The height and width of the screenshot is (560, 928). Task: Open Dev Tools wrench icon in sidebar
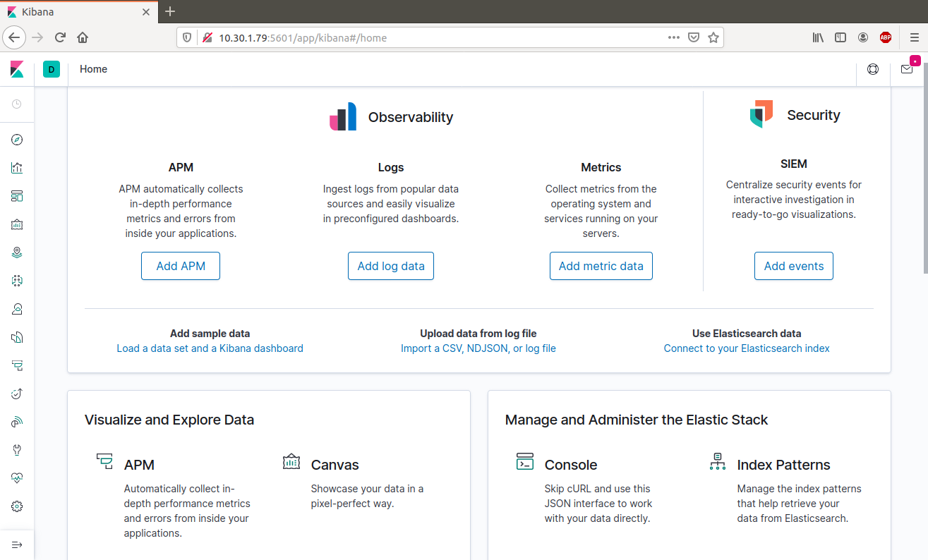click(17, 450)
